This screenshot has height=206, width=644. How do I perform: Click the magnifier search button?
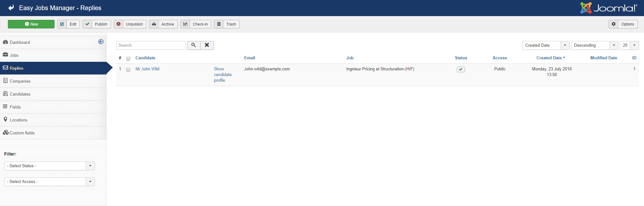click(194, 45)
